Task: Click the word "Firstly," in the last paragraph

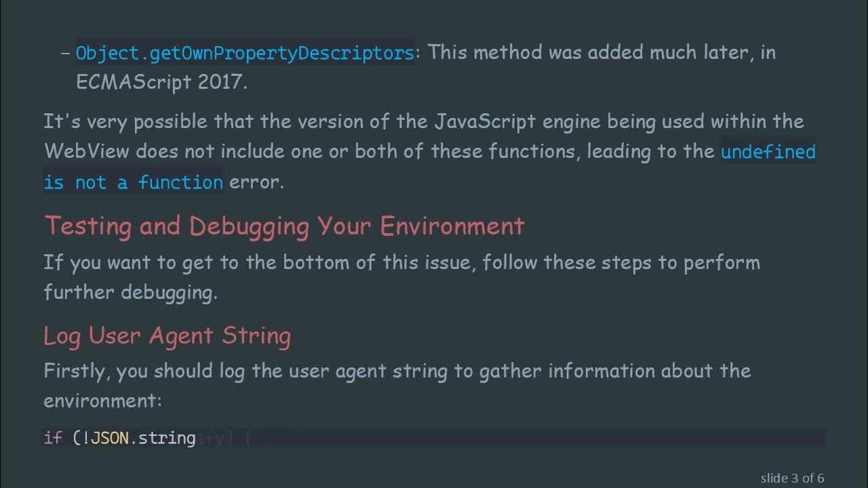Action: 76,371
